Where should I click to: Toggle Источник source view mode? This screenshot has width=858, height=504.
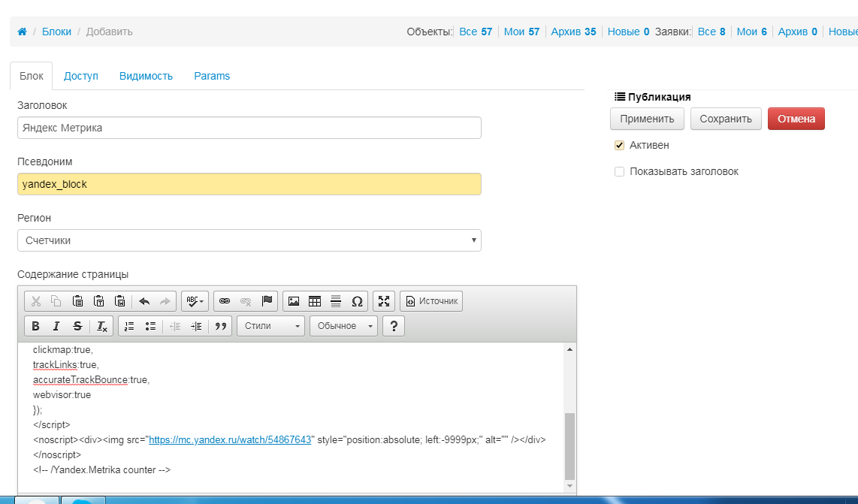431,301
